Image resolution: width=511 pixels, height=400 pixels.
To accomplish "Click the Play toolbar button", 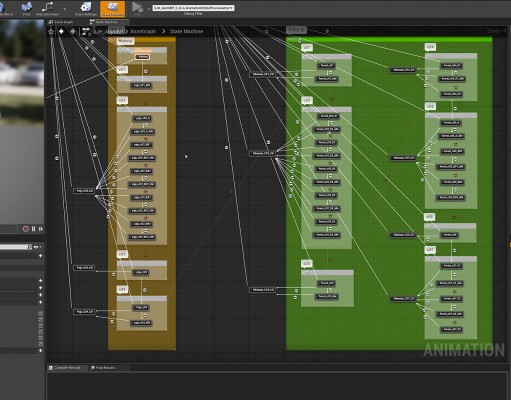I will coord(137,8).
